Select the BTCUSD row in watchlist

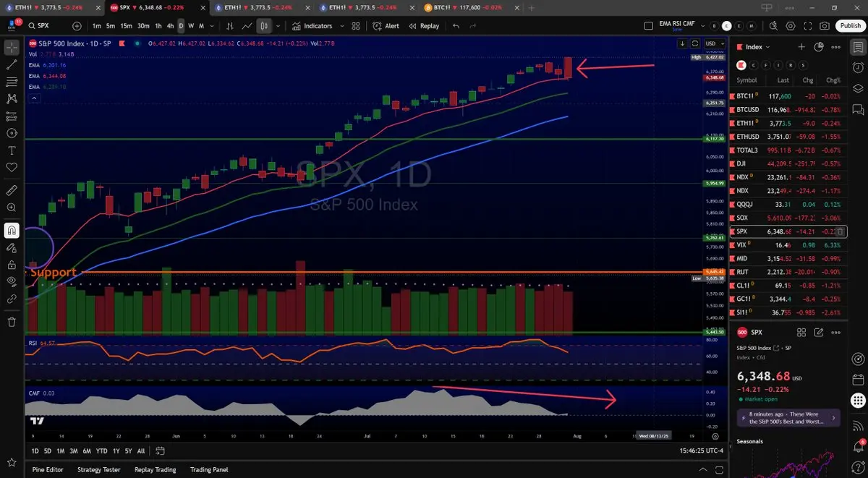click(788, 109)
